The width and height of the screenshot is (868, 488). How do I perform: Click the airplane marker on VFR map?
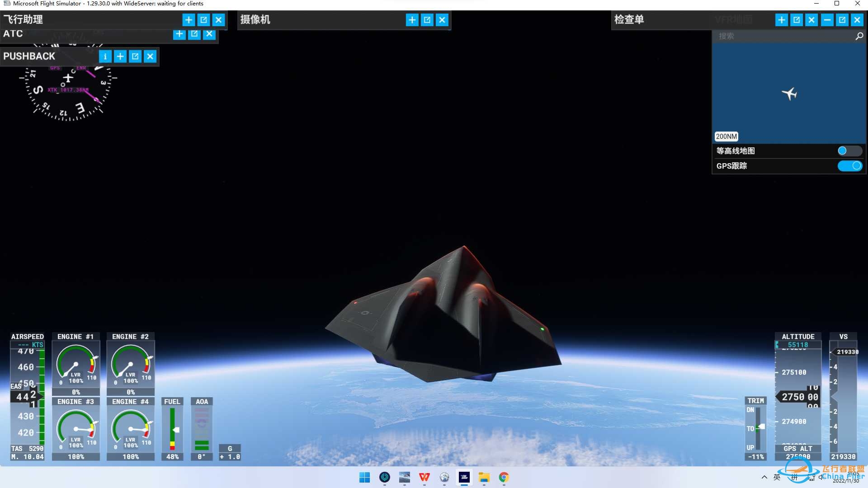point(789,94)
